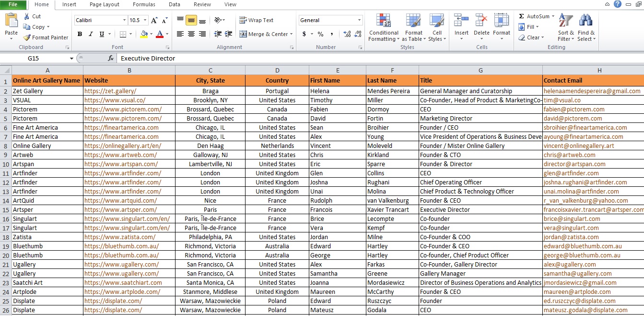Switch to the Formulas tab
The width and height of the screenshot is (644, 316).
(144, 5)
